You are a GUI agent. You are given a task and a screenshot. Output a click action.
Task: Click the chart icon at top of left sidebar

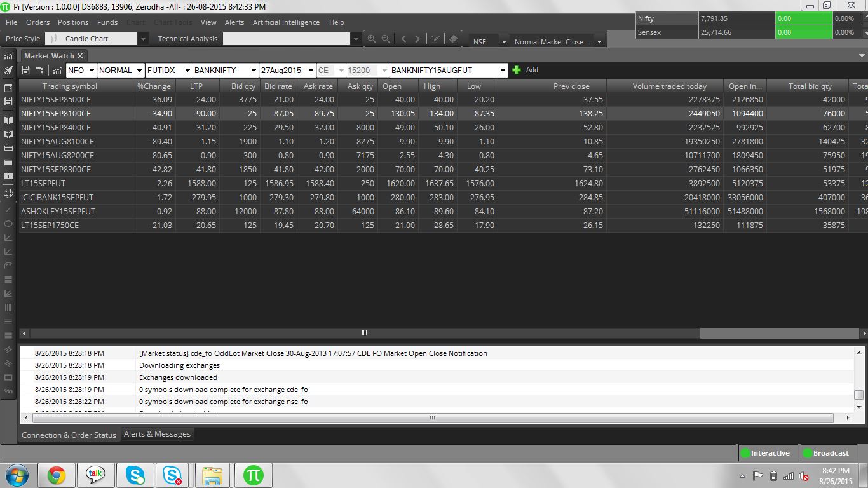[x=8, y=56]
